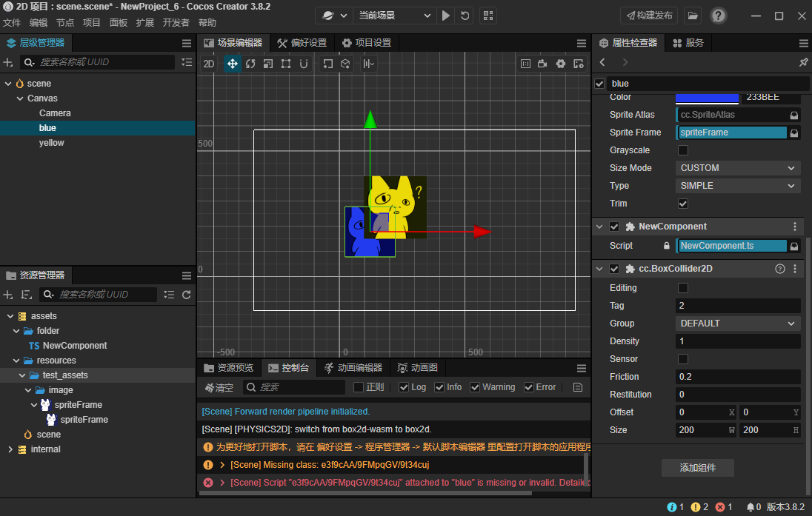Viewport: 812px width, 516px height.
Task: Select the rotate gizmo tool
Action: pos(250,64)
